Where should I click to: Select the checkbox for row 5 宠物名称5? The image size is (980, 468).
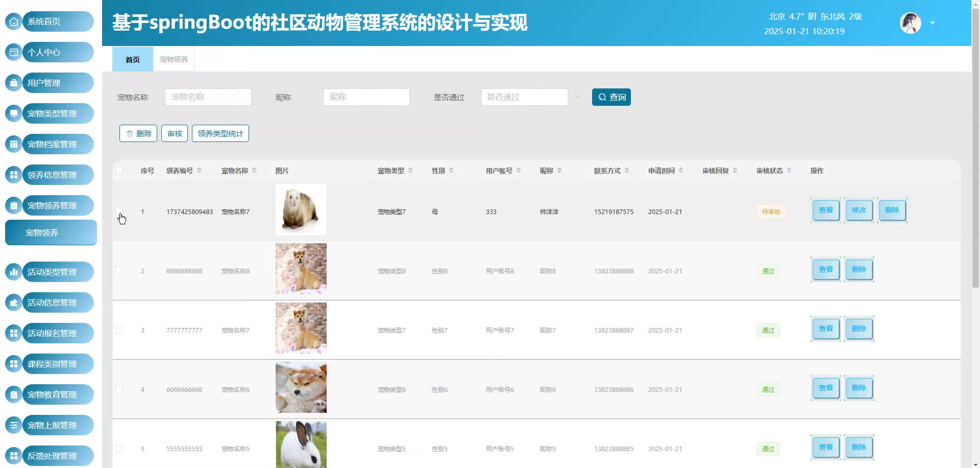coord(119,449)
